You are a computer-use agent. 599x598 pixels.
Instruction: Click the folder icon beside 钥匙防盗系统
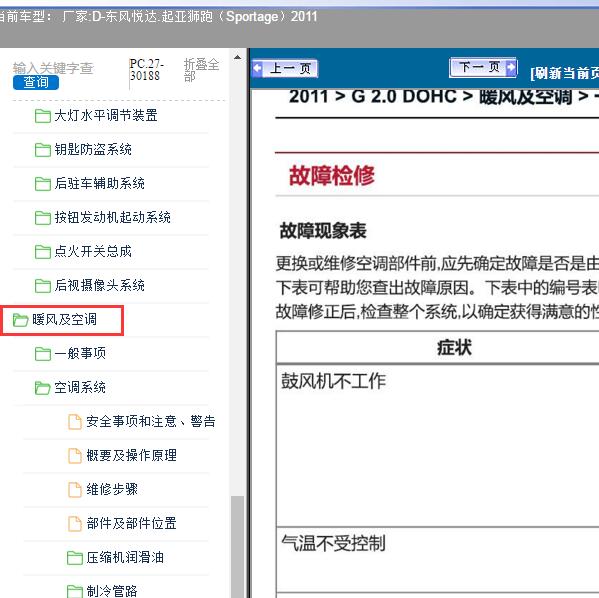[x=42, y=150]
